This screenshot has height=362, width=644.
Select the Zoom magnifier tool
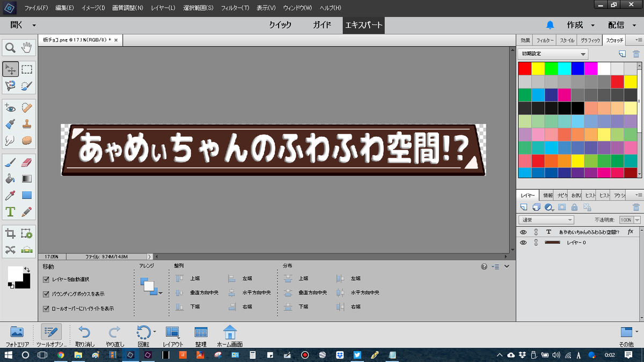click(10, 48)
